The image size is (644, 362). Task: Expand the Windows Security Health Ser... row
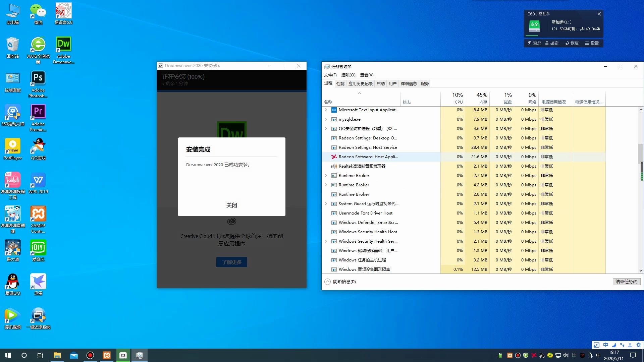coord(326,241)
